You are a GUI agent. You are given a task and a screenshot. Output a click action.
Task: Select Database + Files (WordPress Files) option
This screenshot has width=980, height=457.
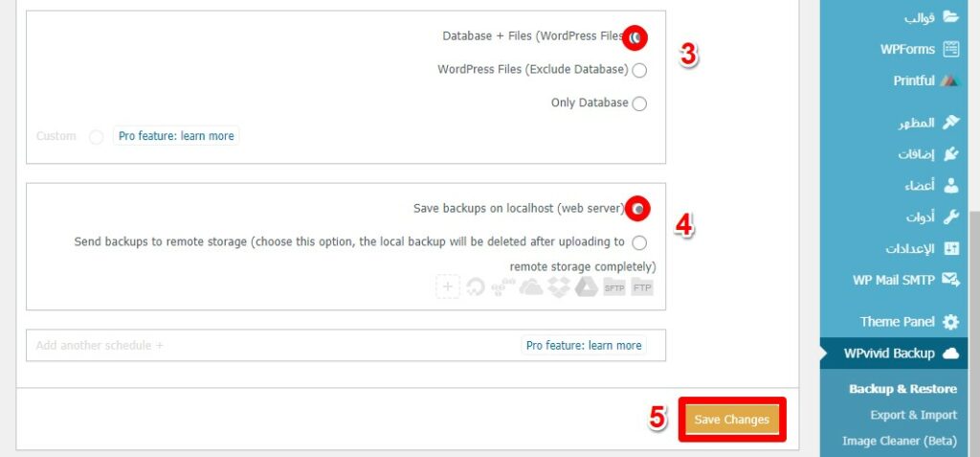[x=635, y=37]
